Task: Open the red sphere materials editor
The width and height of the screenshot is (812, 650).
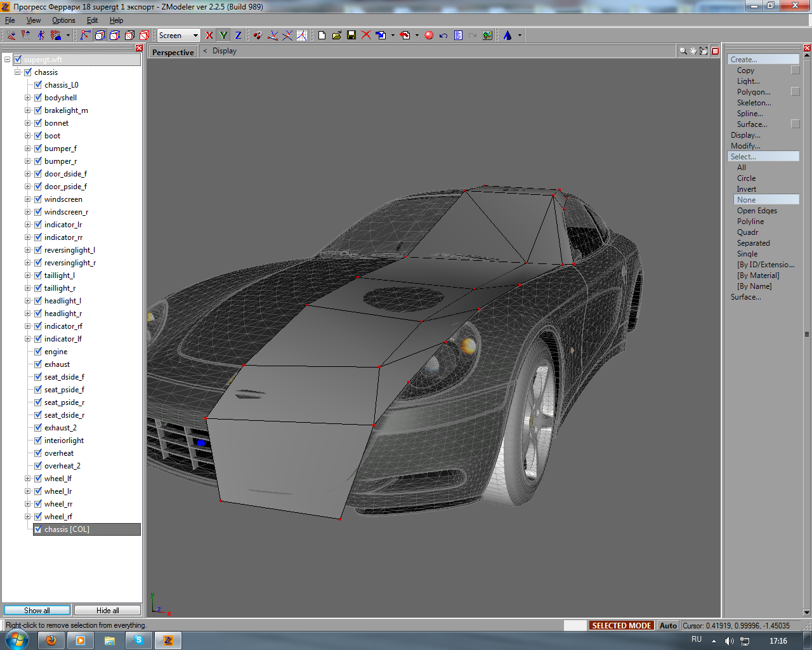Action: click(x=429, y=36)
